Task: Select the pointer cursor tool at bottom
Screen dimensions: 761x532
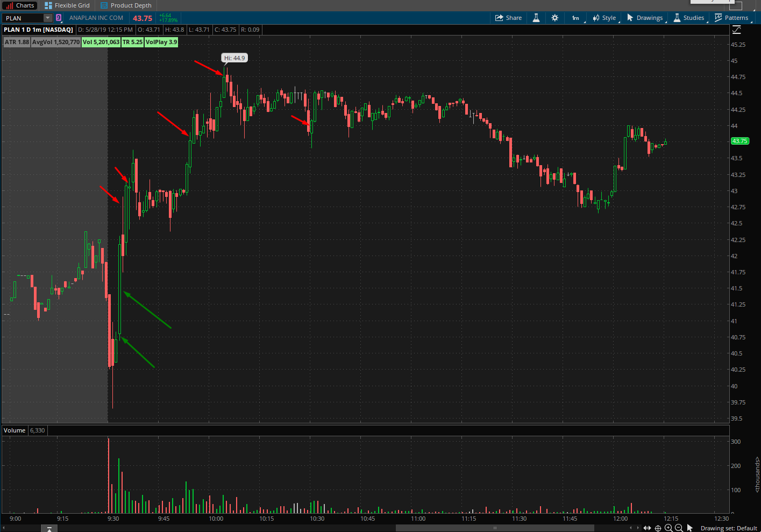Action: (x=690, y=528)
